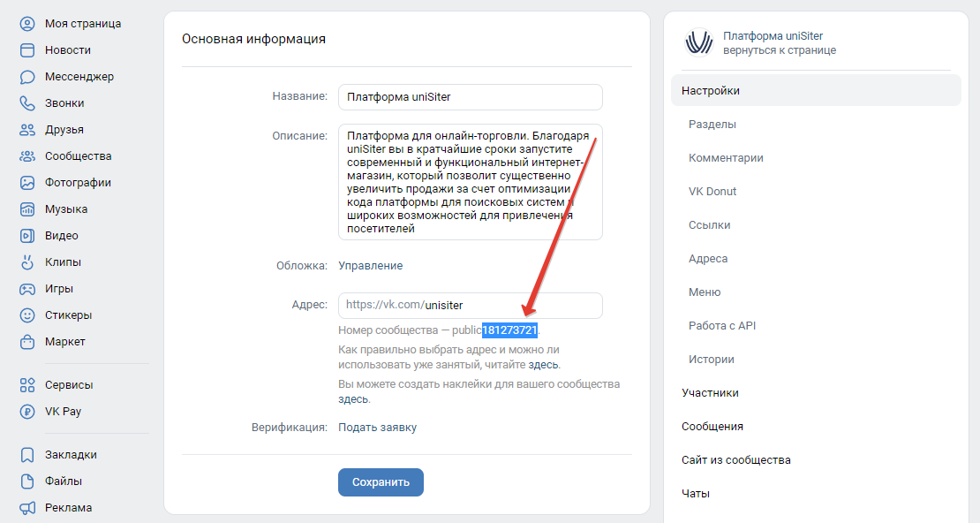
Task: Open the Music icon in left menu
Action: pos(28,209)
